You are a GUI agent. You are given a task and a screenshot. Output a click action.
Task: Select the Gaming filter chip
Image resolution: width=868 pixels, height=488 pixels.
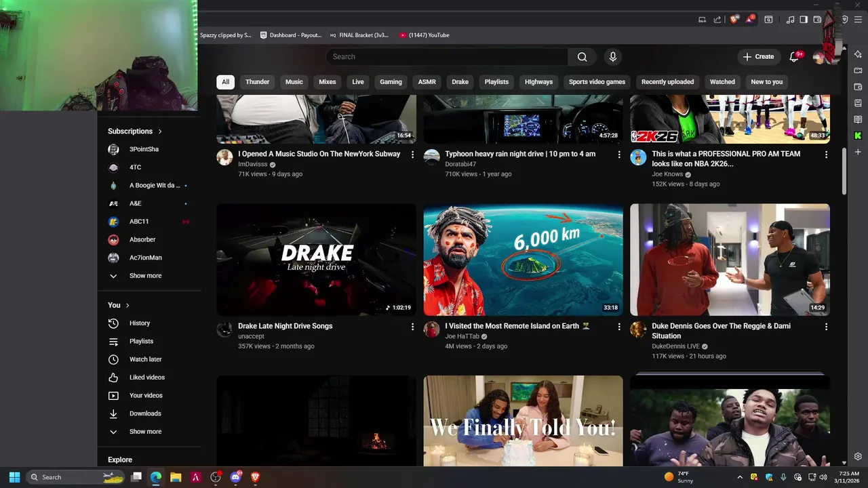pos(391,82)
